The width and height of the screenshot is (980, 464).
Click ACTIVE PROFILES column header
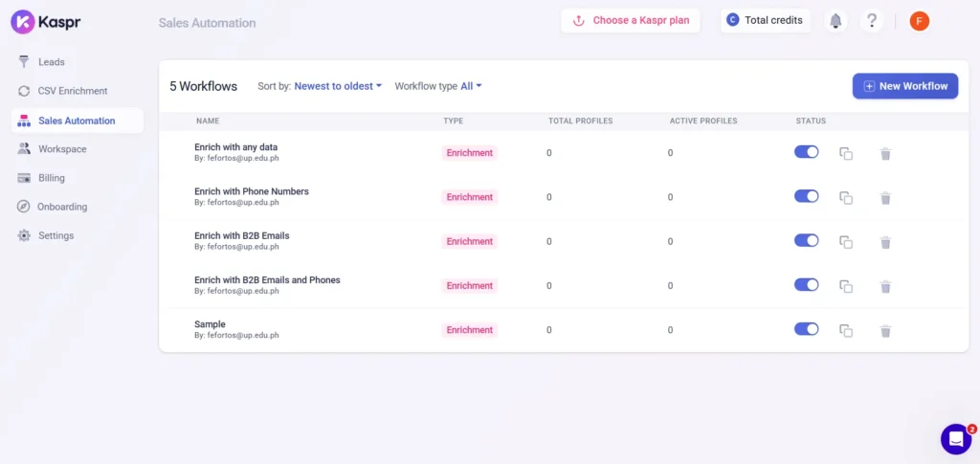click(x=703, y=122)
